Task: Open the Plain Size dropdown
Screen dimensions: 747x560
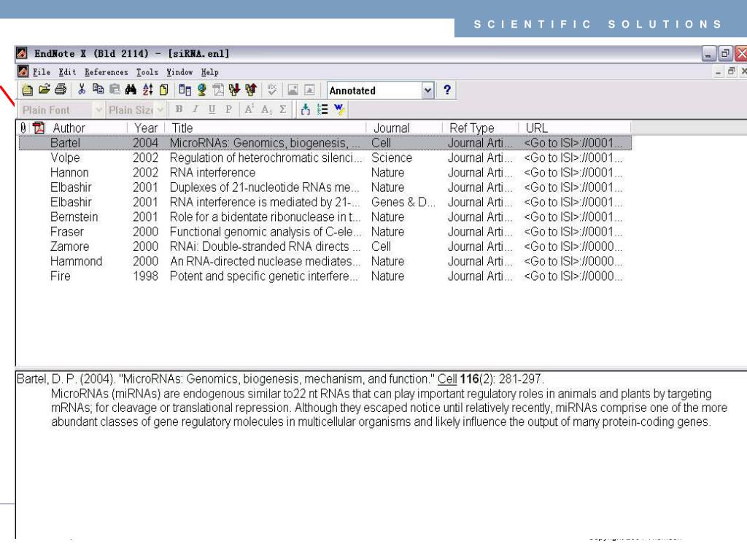Action: (x=160, y=110)
